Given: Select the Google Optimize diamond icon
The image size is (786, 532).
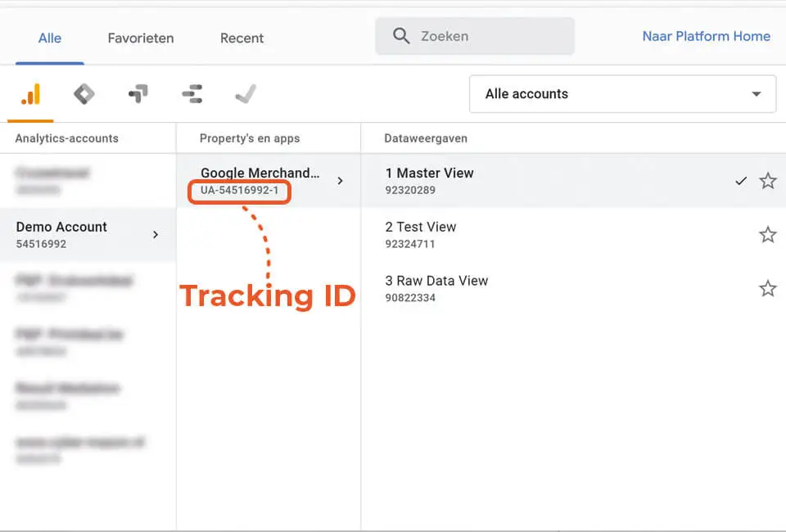Looking at the screenshot, I should tap(84, 94).
